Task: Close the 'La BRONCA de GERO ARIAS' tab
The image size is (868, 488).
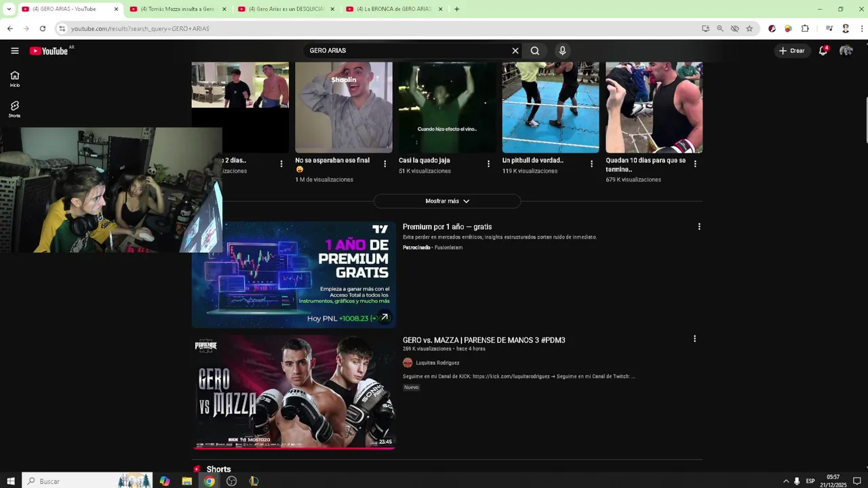Action: pyautogui.click(x=441, y=9)
